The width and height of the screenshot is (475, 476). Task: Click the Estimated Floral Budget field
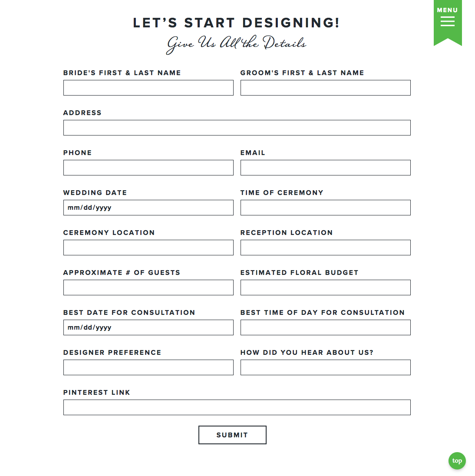(x=325, y=288)
